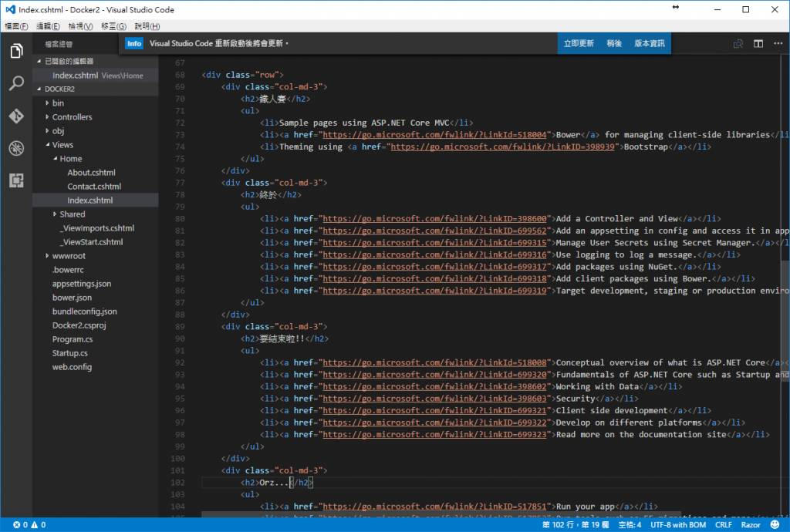Click the LinkID=398939 Bootstrap URL
The image size is (790, 532).
pos(502,147)
